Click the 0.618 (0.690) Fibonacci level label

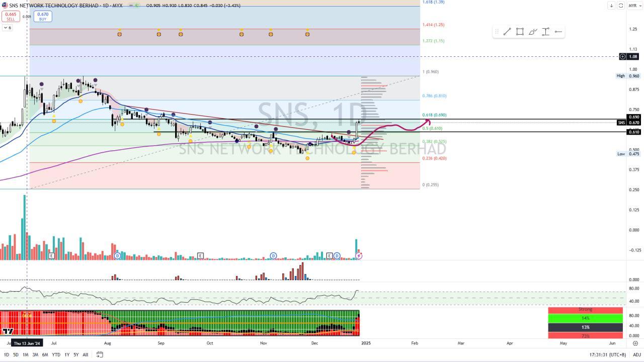click(434, 115)
